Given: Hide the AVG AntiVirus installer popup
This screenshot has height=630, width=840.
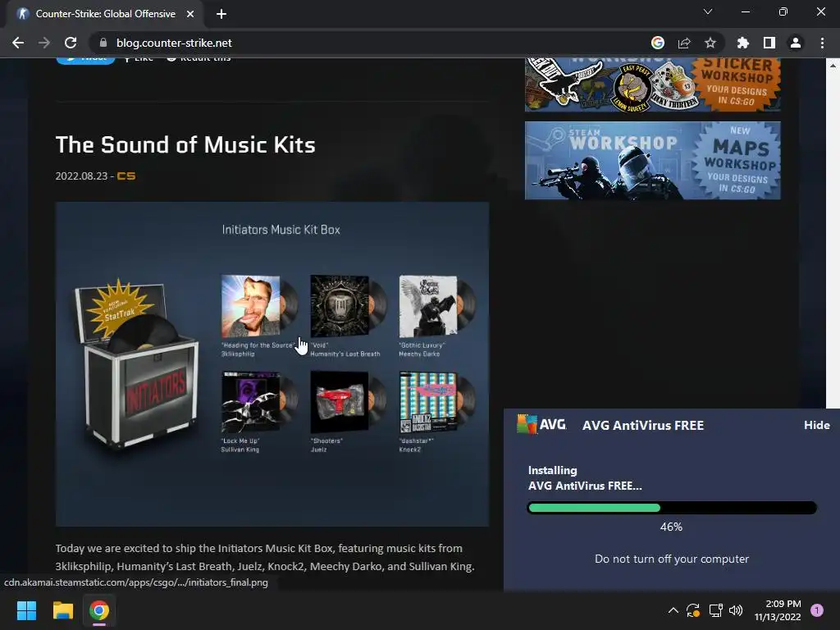Looking at the screenshot, I should (816, 425).
